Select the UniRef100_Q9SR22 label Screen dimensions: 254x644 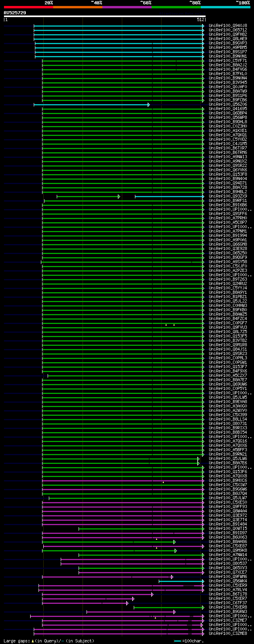[x=228, y=165]
